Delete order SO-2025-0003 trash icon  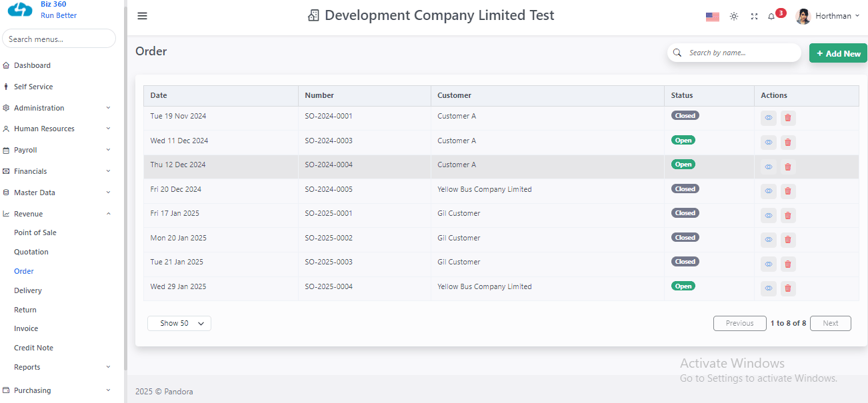point(788,264)
